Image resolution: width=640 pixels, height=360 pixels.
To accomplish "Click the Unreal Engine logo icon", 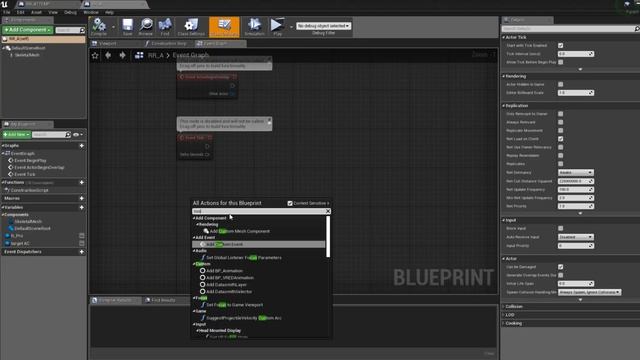I will tap(4, 4).
